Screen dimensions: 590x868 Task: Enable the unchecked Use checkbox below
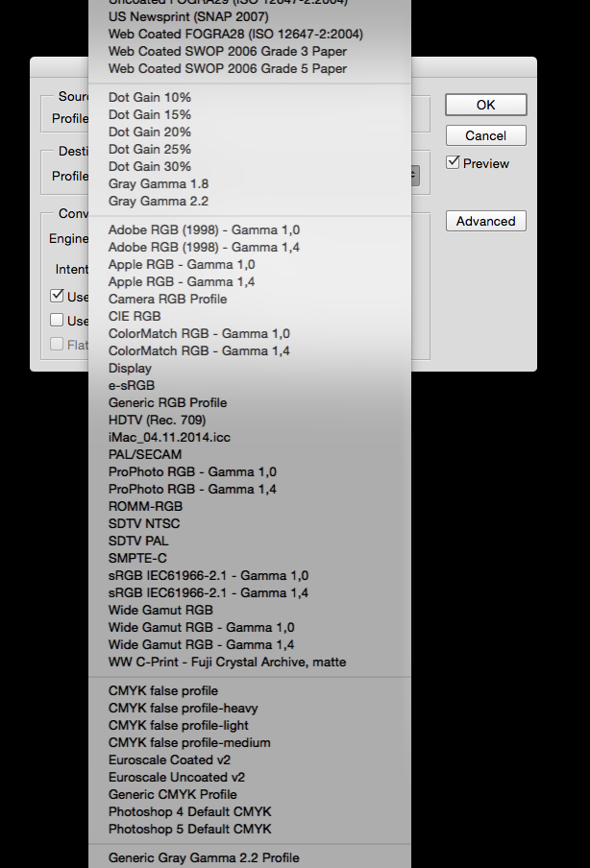(x=57, y=320)
